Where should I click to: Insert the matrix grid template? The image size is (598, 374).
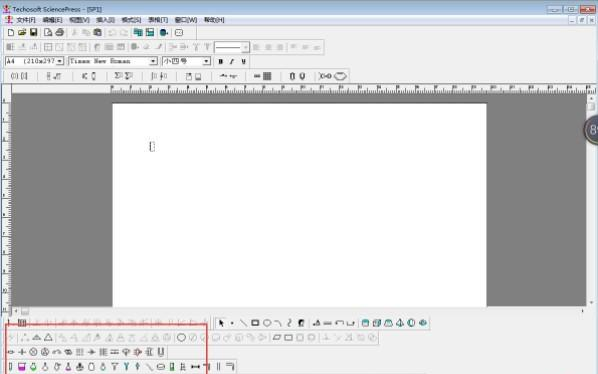pyautogui.click(x=267, y=76)
